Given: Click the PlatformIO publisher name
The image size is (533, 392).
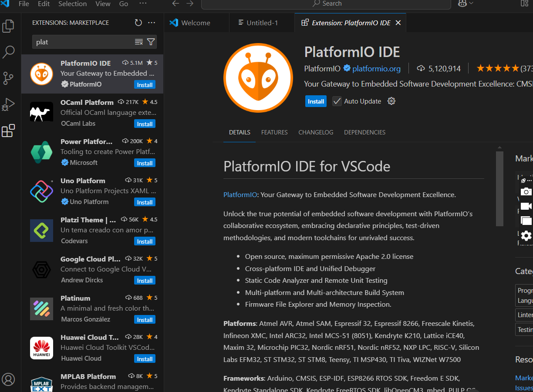Looking at the screenshot, I should pyautogui.click(x=322, y=68).
